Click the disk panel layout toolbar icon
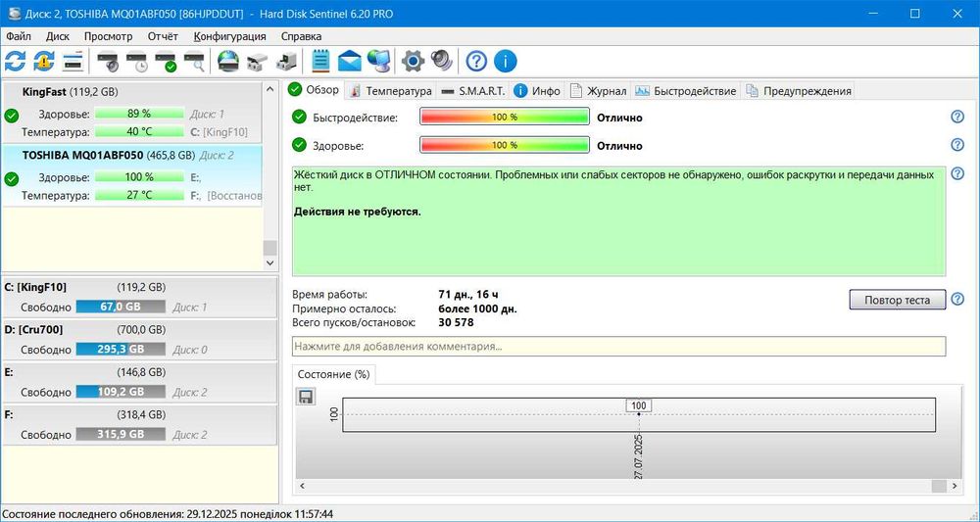 coord(73,61)
